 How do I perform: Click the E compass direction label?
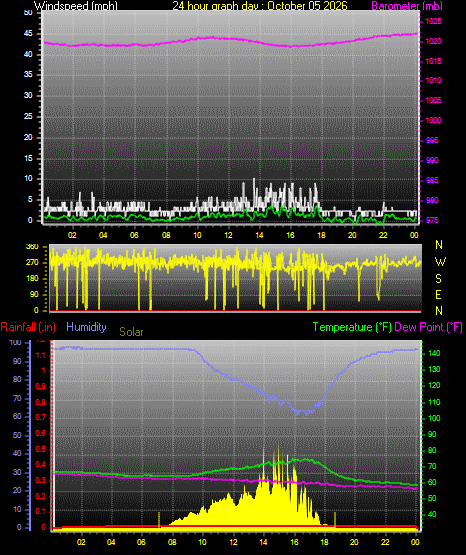tap(438, 294)
